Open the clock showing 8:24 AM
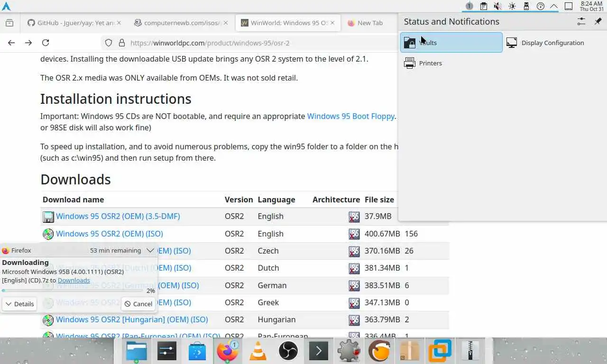Viewport: 607px width, 364px height. [x=591, y=6]
